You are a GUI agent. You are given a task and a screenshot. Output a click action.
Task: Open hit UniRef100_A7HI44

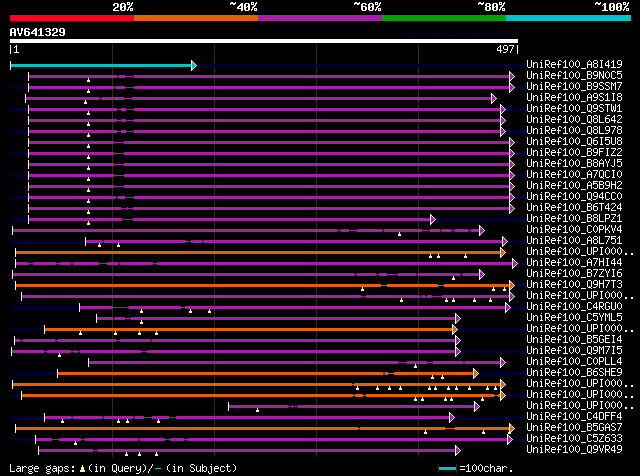574,262
